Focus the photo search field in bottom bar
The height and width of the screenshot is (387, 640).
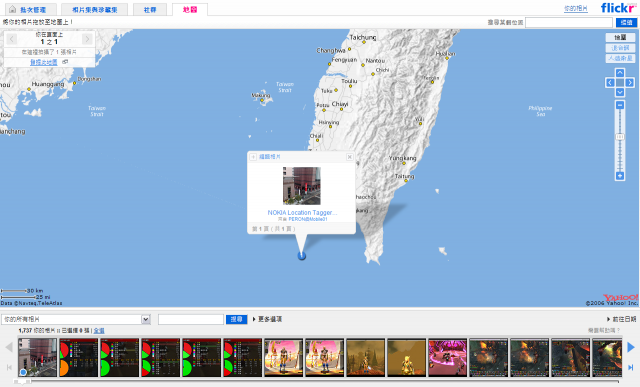click(x=191, y=319)
